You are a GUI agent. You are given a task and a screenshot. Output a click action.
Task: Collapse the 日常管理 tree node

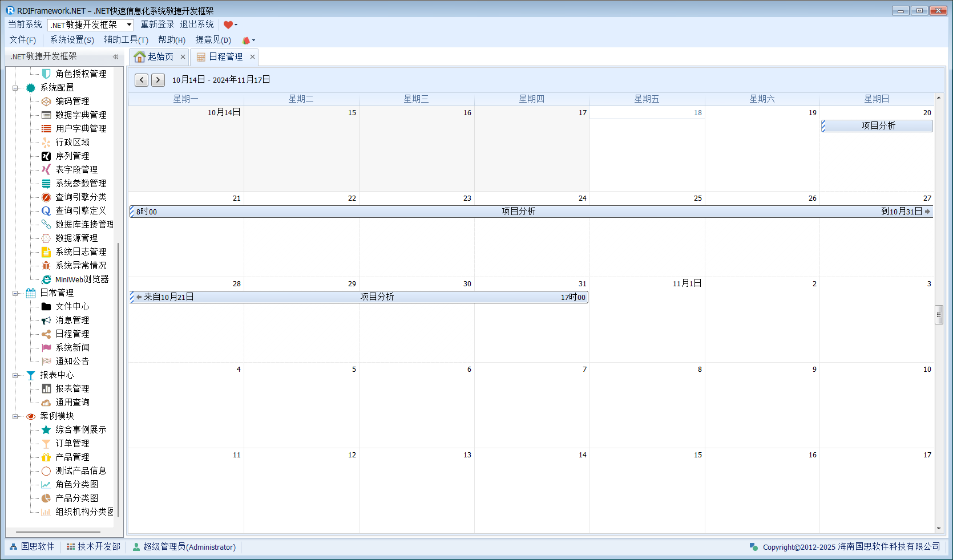click(x=15, y=293)
